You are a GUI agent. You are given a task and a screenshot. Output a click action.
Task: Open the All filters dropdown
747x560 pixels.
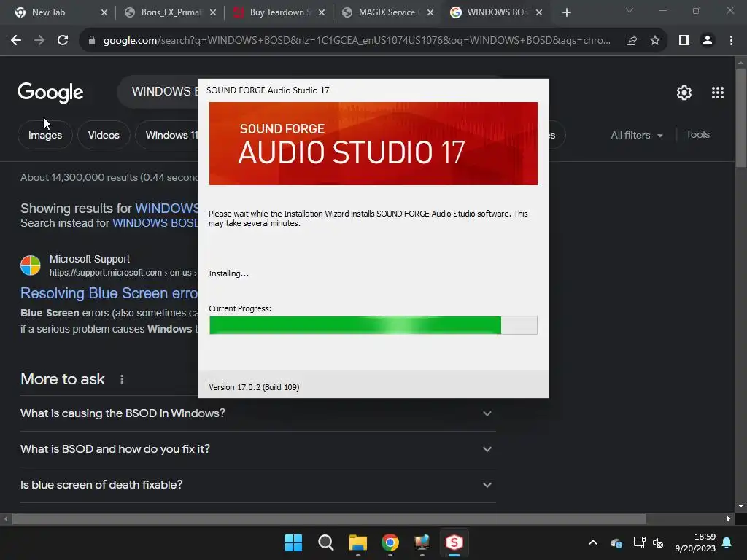[x=636, y=135]
